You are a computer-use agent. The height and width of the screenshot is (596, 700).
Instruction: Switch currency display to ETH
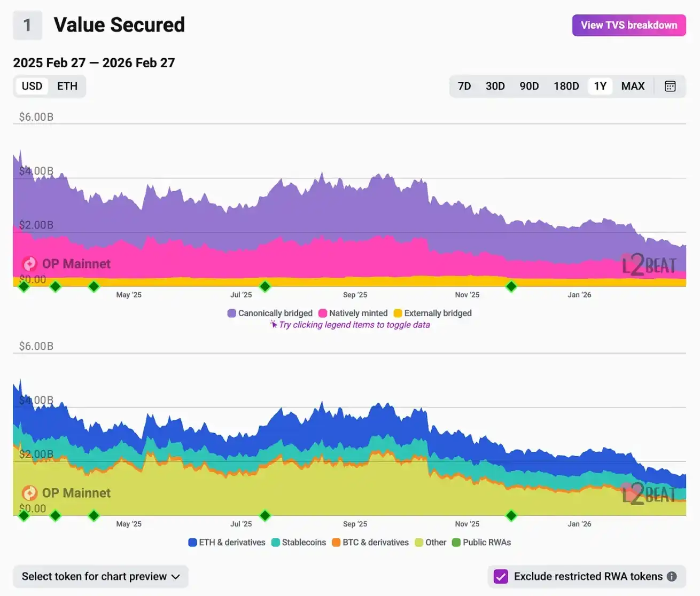[67, 86]
